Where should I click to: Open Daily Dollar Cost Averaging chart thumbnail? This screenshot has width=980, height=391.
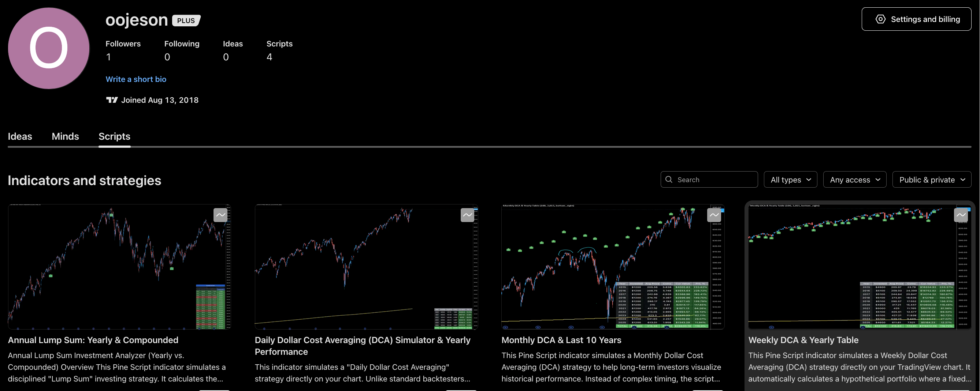click(366, 267)
